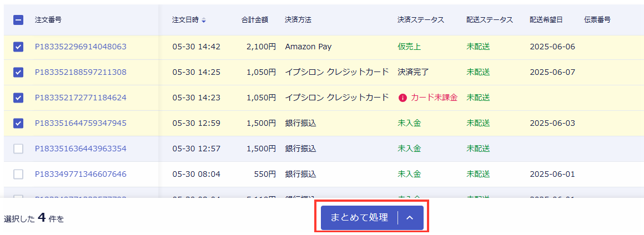Click 未入金 status in the 08:04 row

tap(409, 174)
